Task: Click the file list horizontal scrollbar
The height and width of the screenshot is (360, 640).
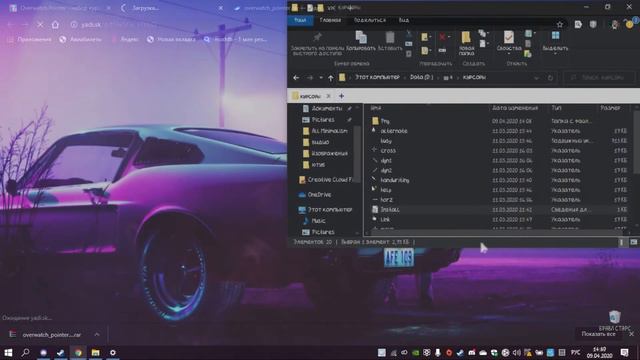Action: 496,233
